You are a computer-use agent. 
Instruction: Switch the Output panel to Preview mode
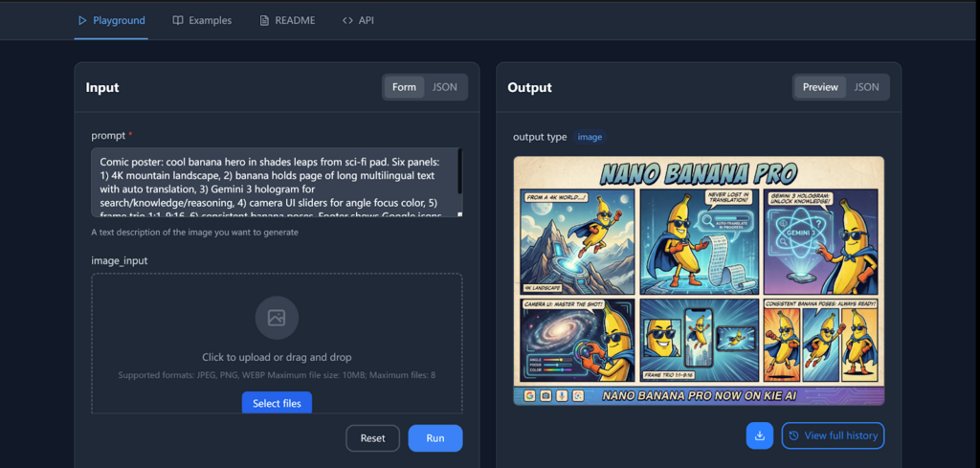[x=820, y=87]
